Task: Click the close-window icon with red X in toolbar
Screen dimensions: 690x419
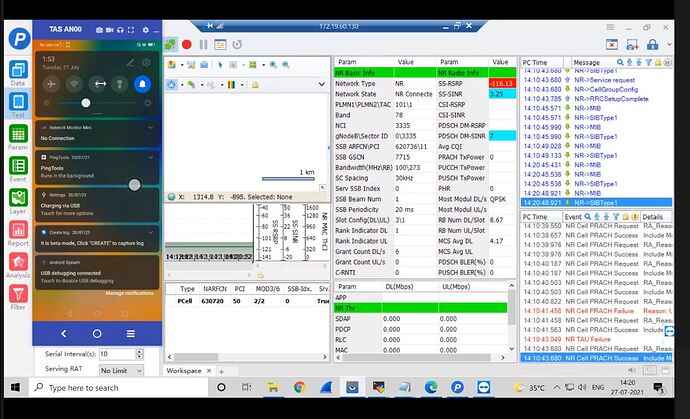Action: point(612,44)
